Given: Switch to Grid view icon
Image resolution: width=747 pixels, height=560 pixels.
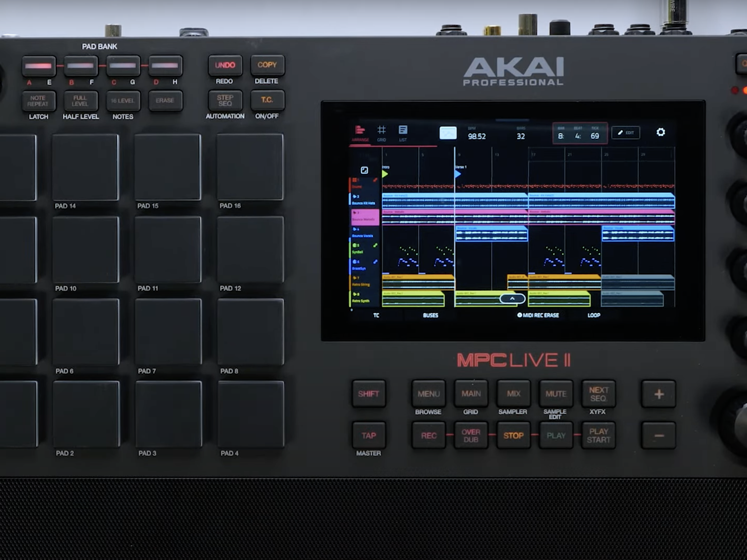Looking at the screenshot, I should pos(381,133).
